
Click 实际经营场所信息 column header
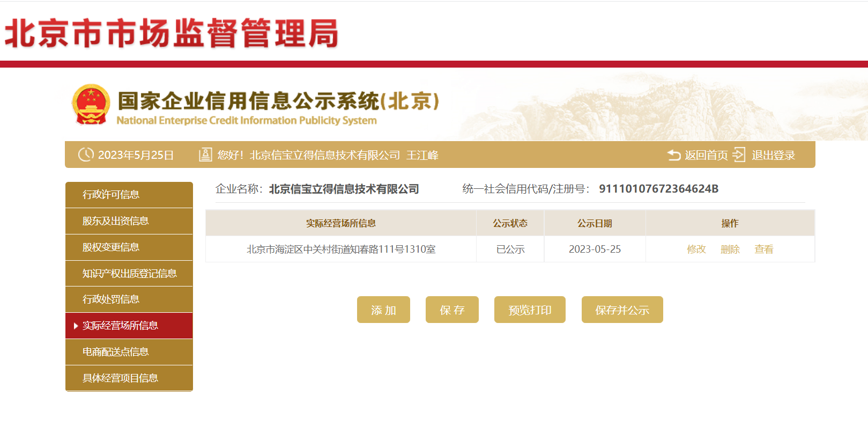(x=341, y=223)
